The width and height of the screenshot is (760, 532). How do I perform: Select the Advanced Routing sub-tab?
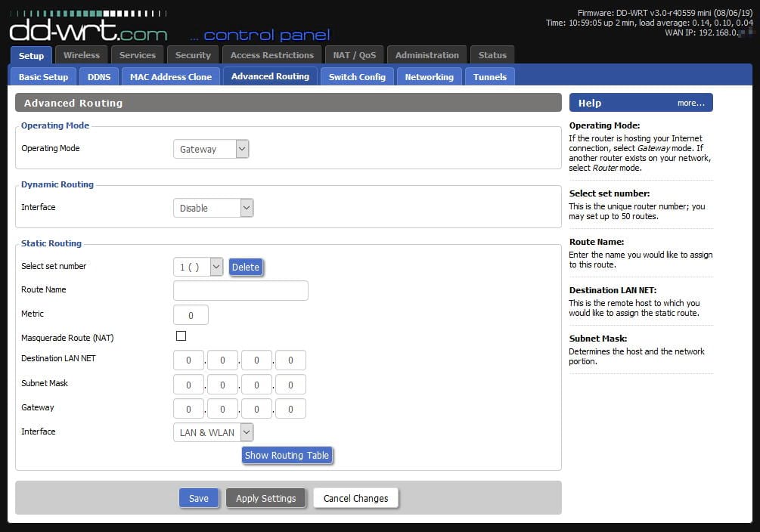click(270, 76)
